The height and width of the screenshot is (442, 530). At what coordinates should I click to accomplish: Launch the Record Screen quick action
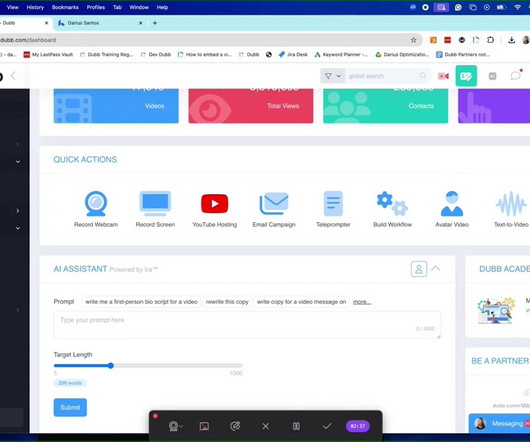(155, 209)
